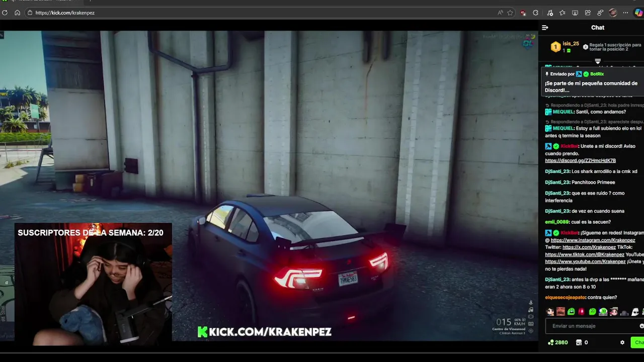This screenshot has height=362, width=644.
Task: Click the elquesecojeapato username in chat
Action: 565,297
